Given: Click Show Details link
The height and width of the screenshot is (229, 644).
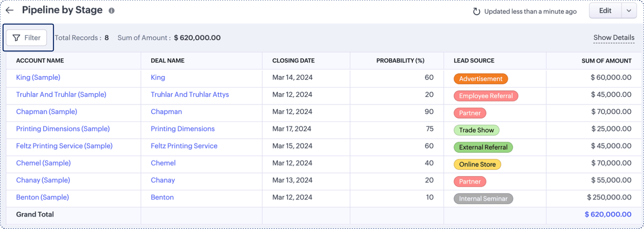Looking at the screenshot, I should (x=614, y=38).
